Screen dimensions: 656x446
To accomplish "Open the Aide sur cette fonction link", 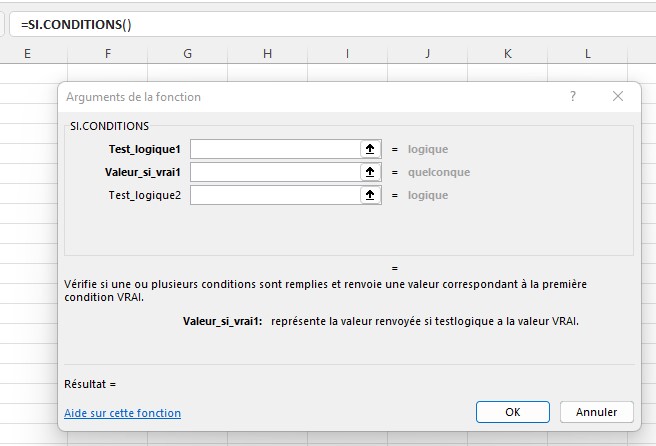I will pyautogui.click(x=122, y=413).
